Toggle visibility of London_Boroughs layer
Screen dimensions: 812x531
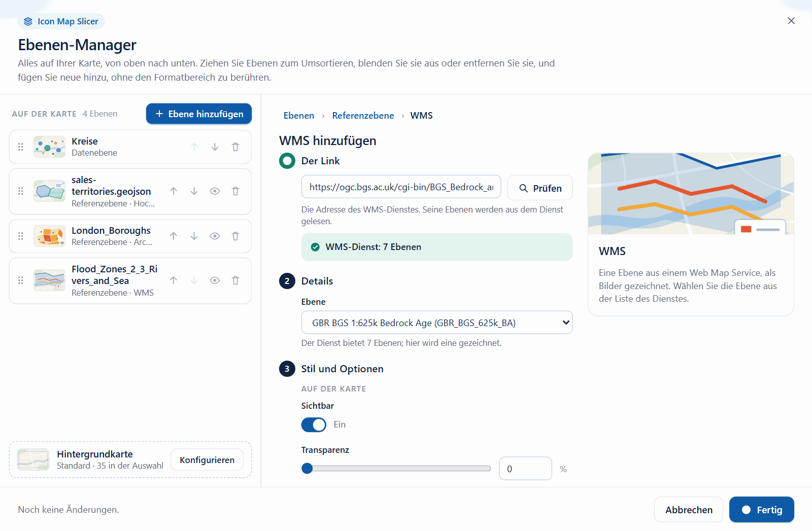tap(215, 236)
